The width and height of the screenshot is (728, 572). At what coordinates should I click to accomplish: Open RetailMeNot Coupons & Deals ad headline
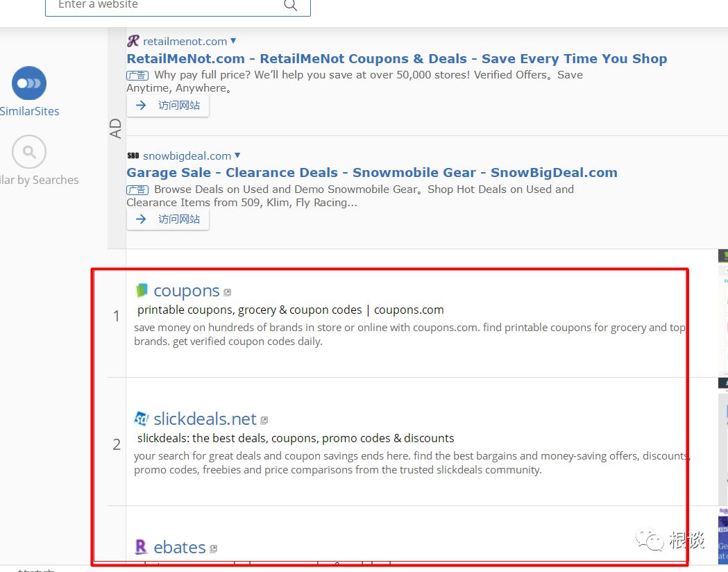(x=397, y=59)
